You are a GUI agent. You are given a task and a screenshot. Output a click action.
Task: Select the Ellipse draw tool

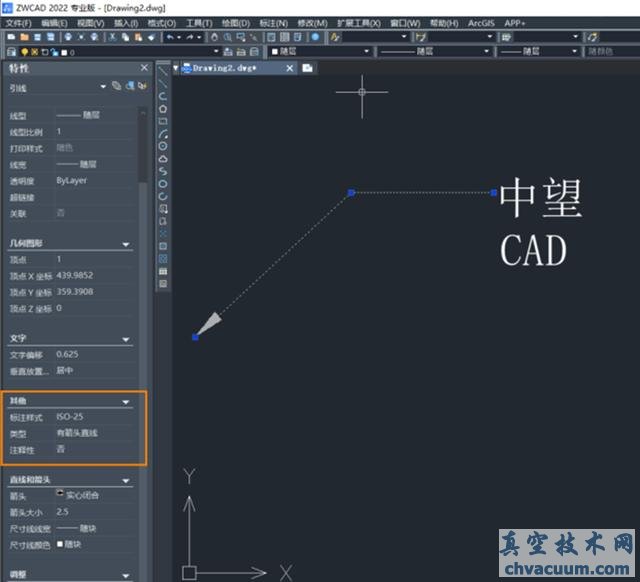[x=163, y=184]
